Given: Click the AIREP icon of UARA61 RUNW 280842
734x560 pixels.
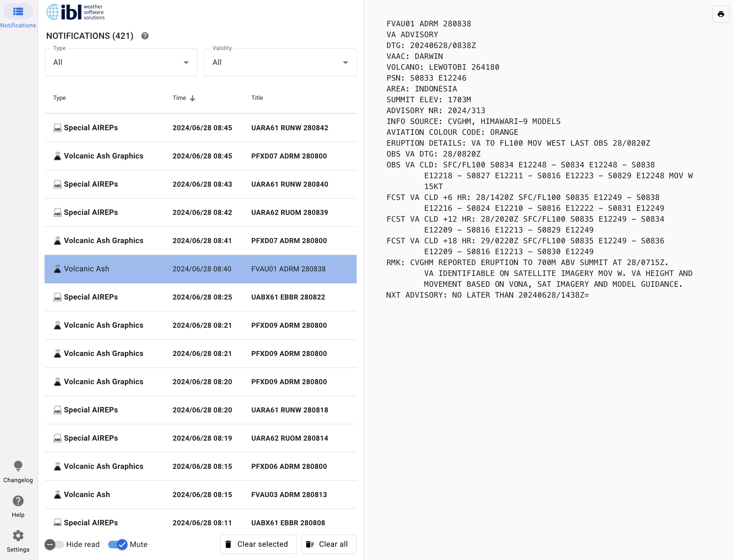Looking at the screenshot, I should 57,128.
